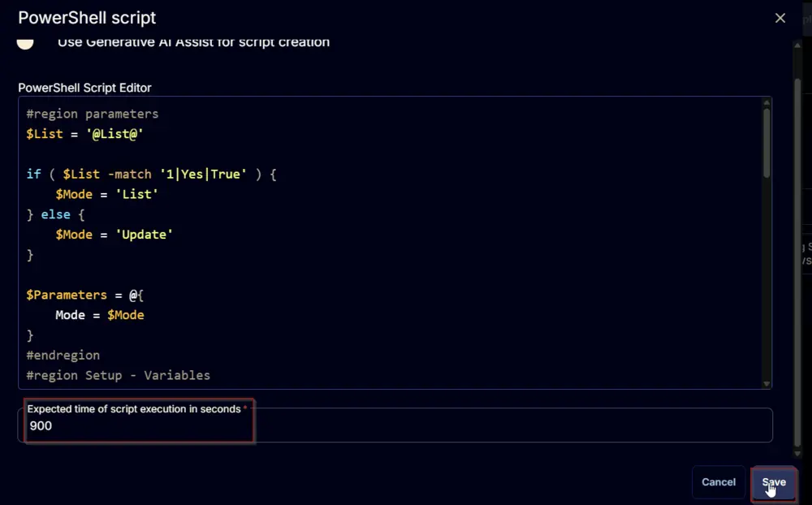Click the '#endregion' line
The image size is (812, 505).
click(x=63, y=356)
